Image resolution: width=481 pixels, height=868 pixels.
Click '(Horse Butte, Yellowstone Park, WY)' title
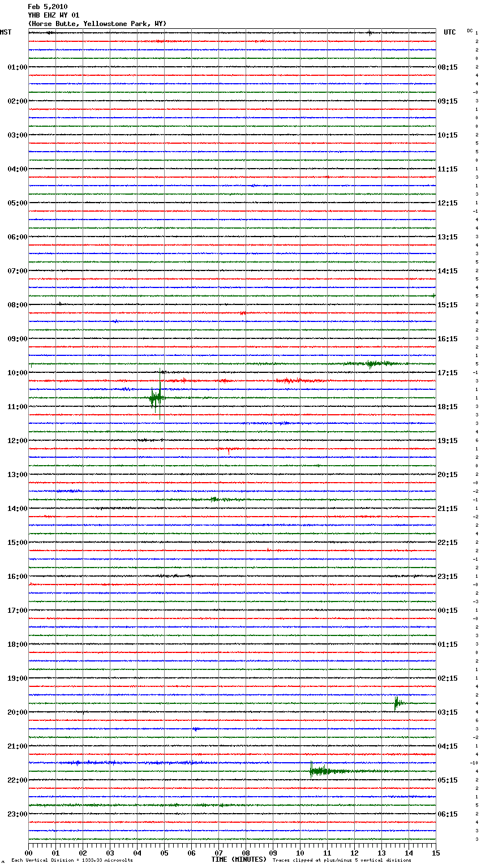(97, 24)
